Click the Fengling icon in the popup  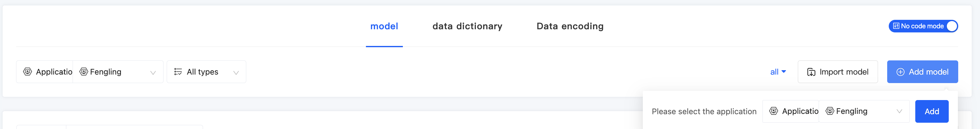click(830, 111)
